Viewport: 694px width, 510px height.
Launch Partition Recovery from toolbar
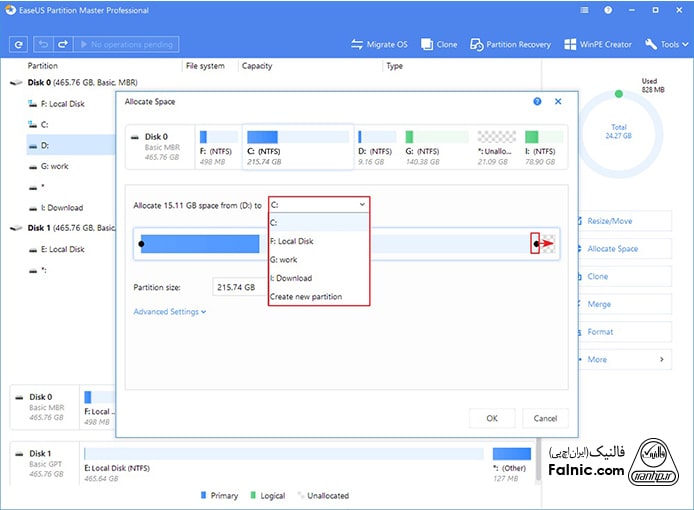[x=510, y=44]
